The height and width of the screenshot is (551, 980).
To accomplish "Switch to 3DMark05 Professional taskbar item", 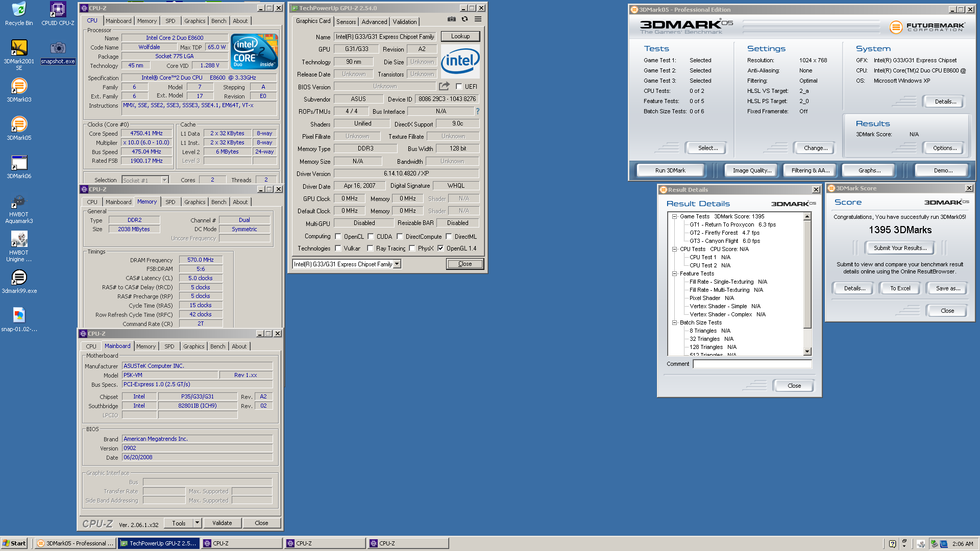I will coord(76,543).
